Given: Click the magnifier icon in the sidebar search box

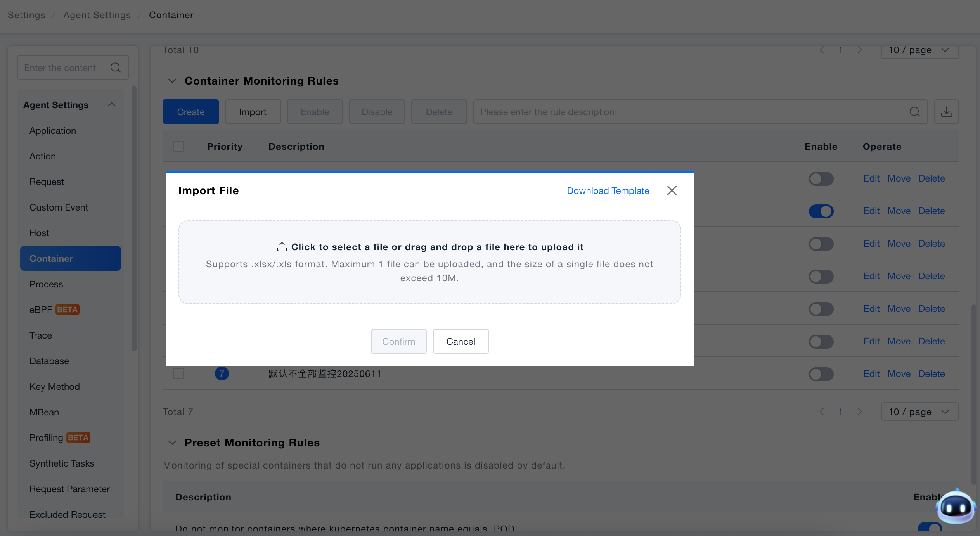Looking at the screenshot, I should pyautogui.click(x=115, y=67).
